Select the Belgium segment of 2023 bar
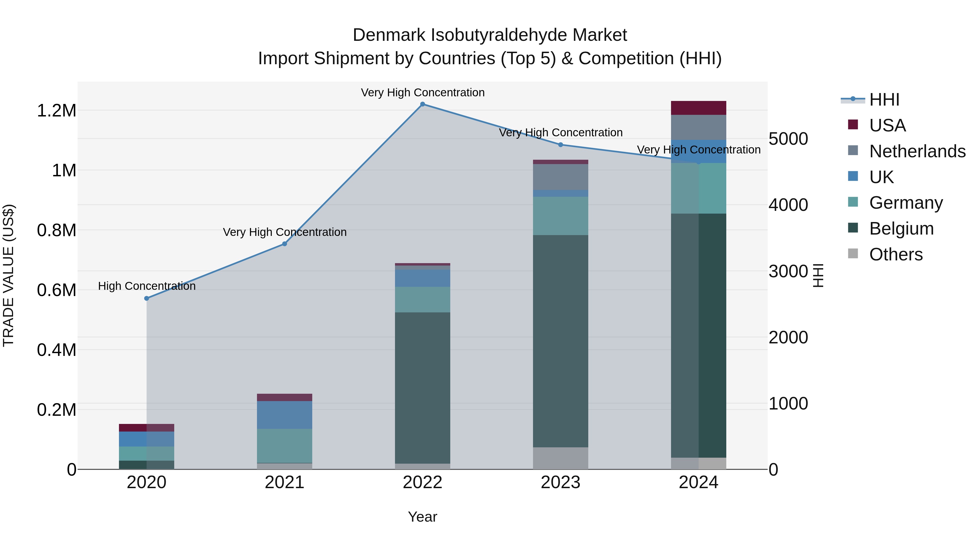 click(561, 341)
